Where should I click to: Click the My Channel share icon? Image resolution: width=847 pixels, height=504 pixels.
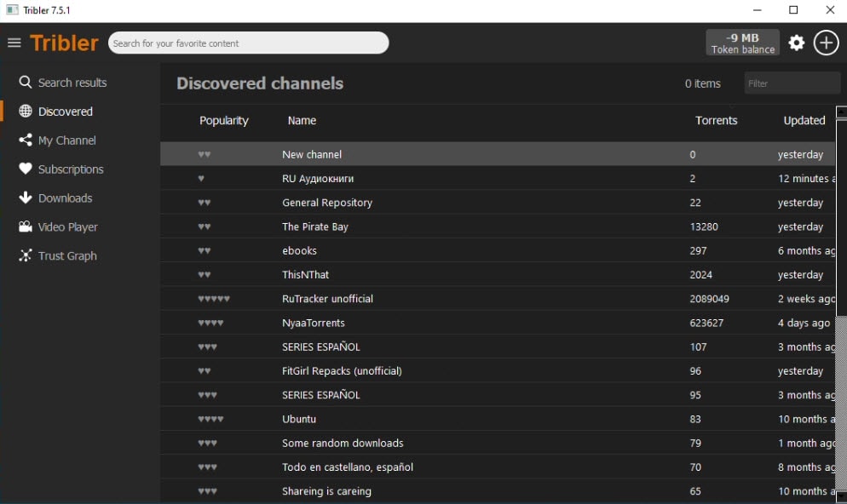point(26,140)
